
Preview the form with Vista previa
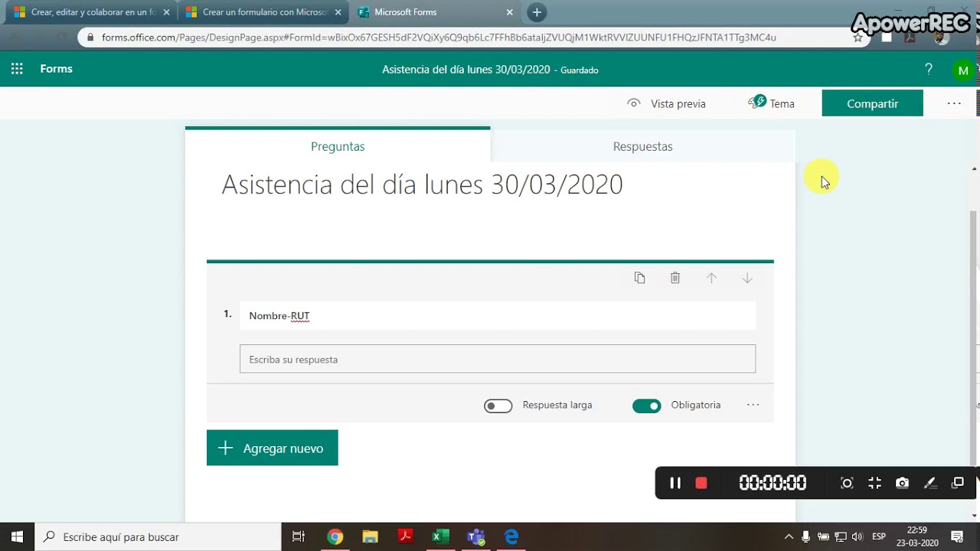(x=666, y=103)
